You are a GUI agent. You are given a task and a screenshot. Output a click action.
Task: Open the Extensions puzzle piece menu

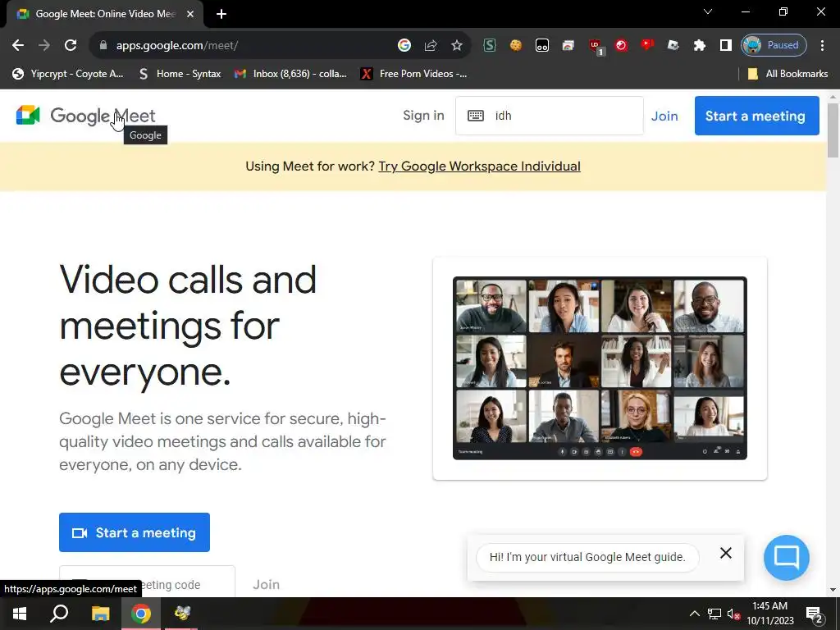[x=699, y=46]
